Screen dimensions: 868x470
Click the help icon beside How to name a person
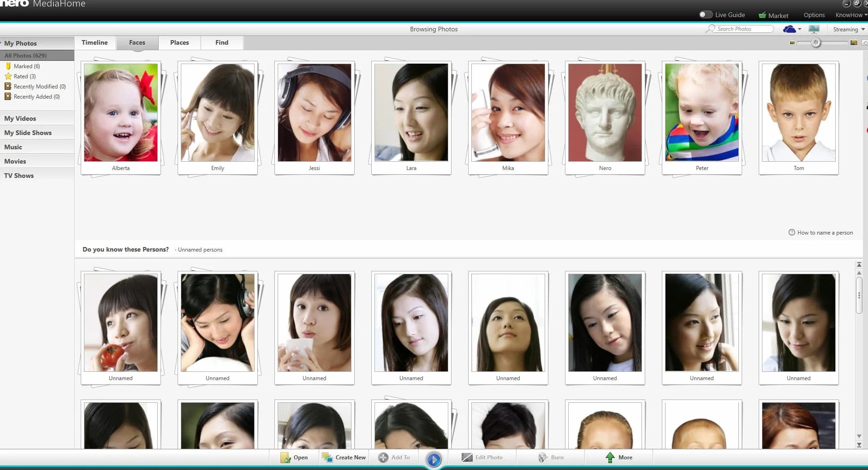coord(792,233)
